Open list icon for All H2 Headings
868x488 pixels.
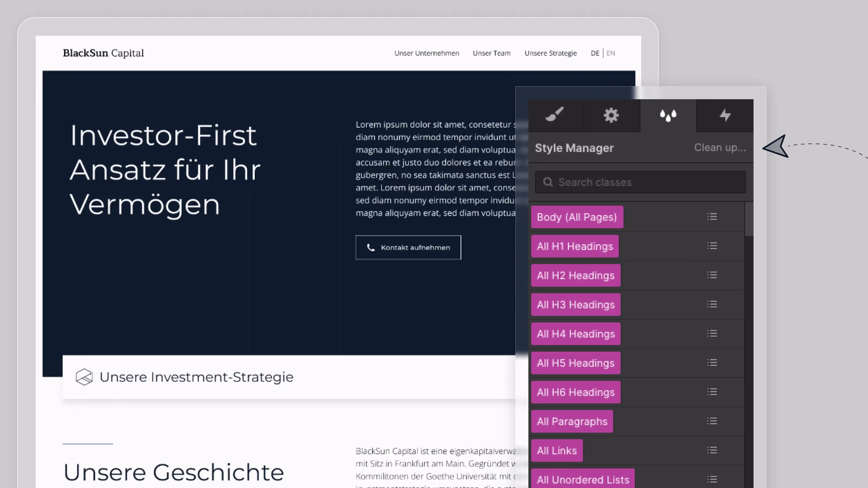click(712, 275)
